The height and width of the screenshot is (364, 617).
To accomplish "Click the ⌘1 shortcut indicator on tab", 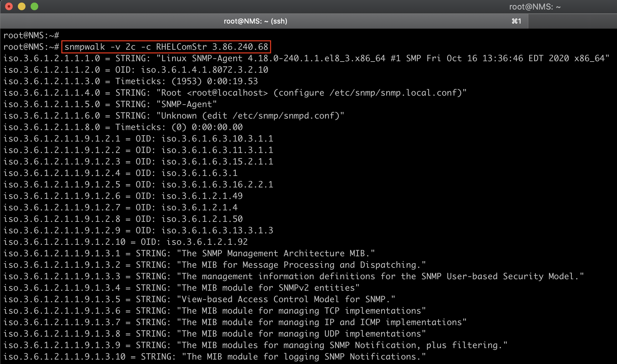I will point(516,21).
